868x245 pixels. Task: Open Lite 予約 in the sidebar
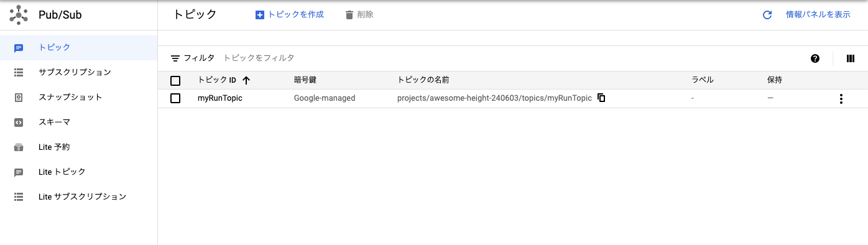coord(78,147)
